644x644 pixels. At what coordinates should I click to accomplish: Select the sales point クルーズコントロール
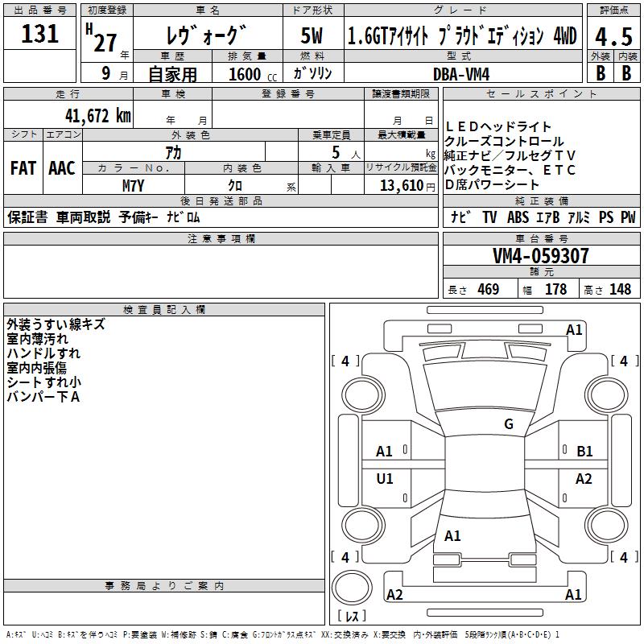coord(504,142)
